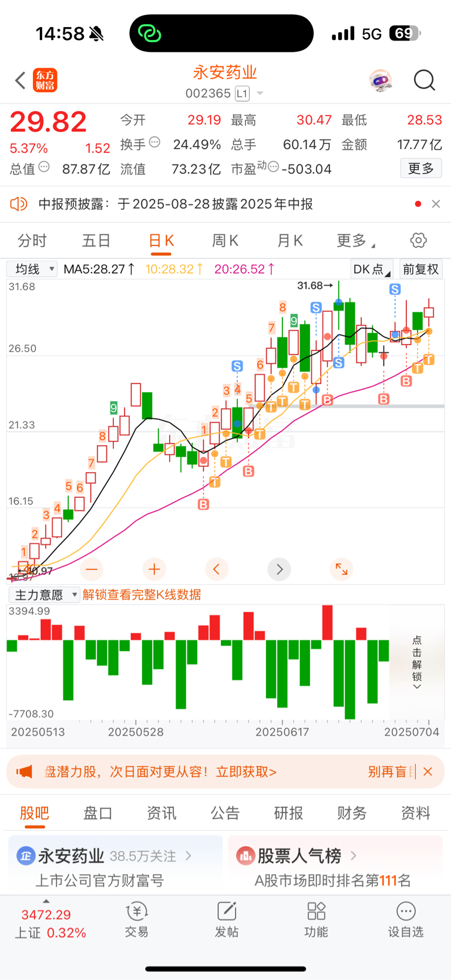Open the 财务 tab
The height and width of the screenshot is (980, 451).
[352, 813]
